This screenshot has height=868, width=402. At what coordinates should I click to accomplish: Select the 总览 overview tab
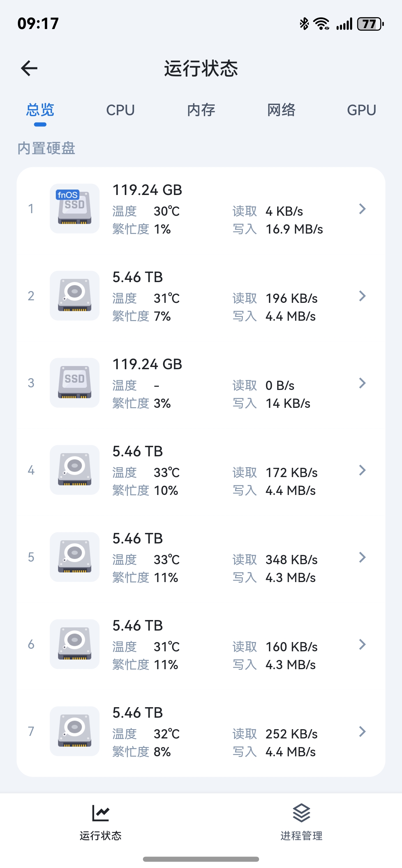[40, 110]
